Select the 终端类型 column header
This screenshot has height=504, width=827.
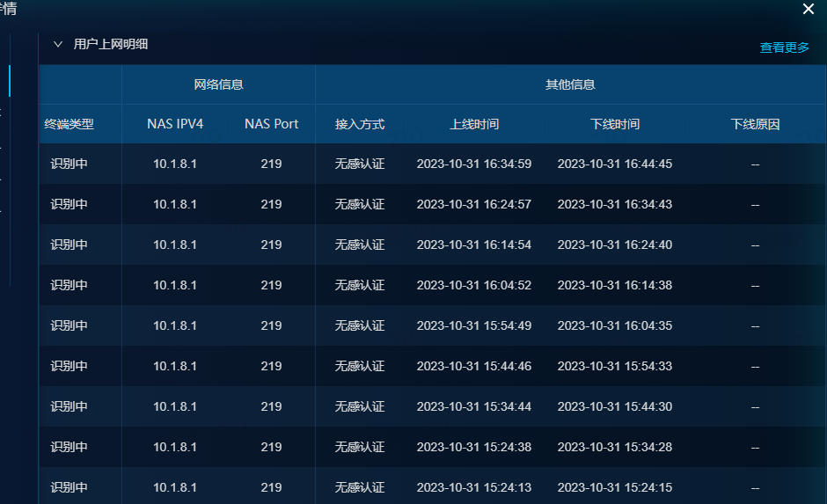pos(70,124)
